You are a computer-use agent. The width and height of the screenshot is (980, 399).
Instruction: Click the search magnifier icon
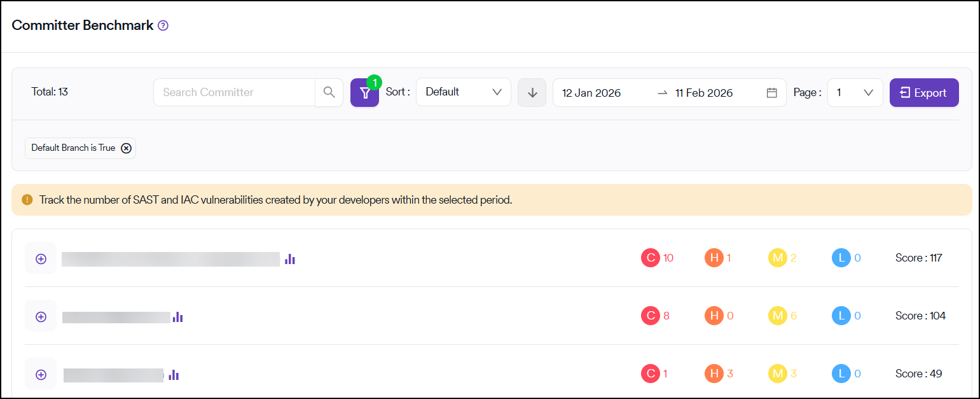point(329,92)
